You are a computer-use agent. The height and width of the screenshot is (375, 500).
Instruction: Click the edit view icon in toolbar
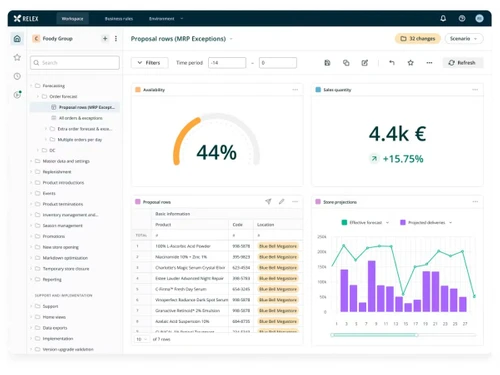(x=365, y=63)
